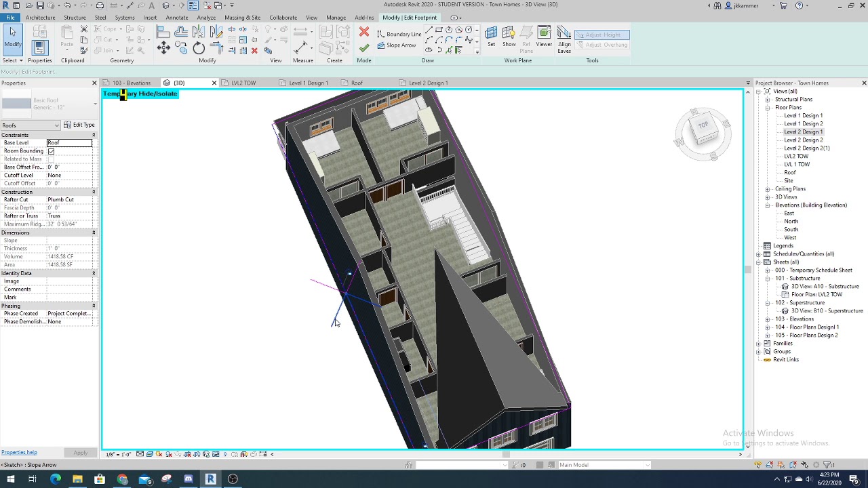Click the Copy tool beside Move
Screen dimensions: 868x488
181,47
